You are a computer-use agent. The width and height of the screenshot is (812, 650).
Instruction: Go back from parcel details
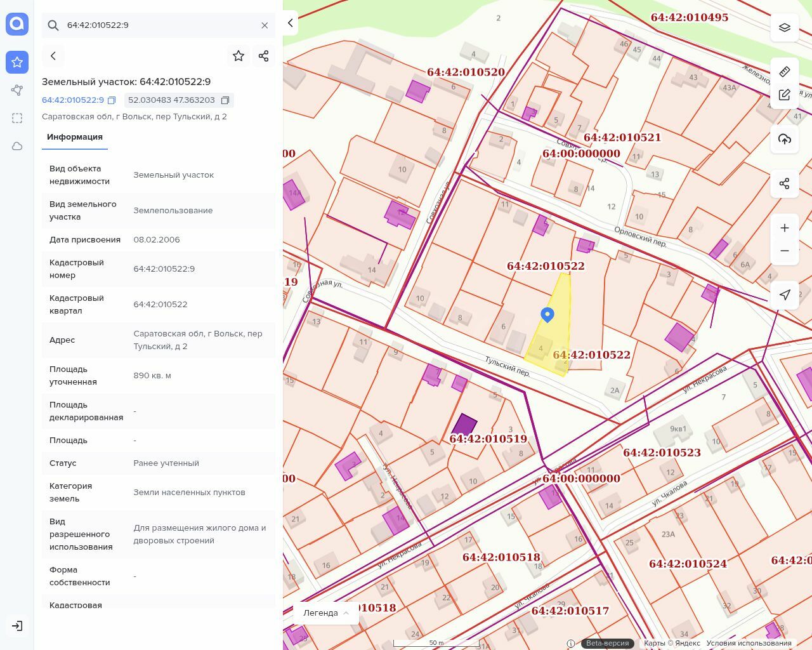pos(53,56)
